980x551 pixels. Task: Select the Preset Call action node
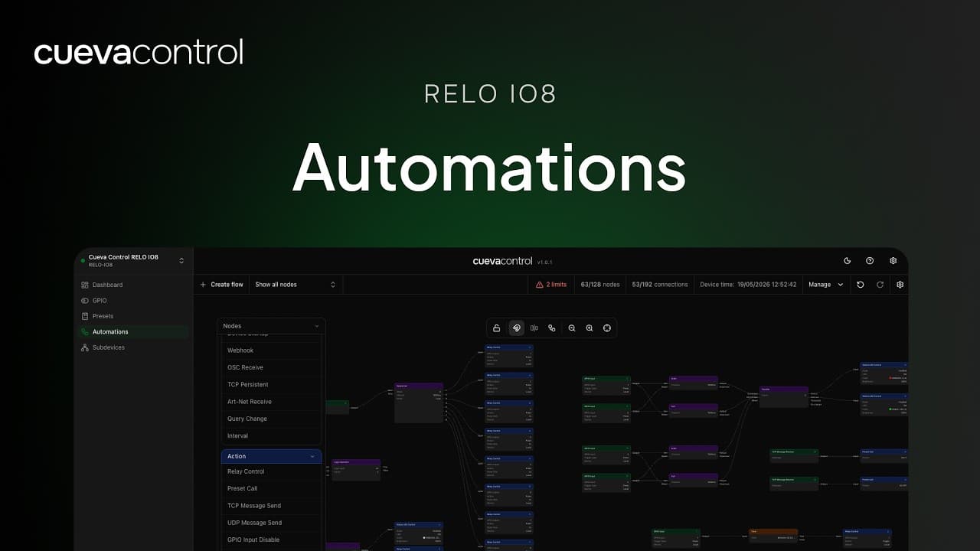coord(271,488)
